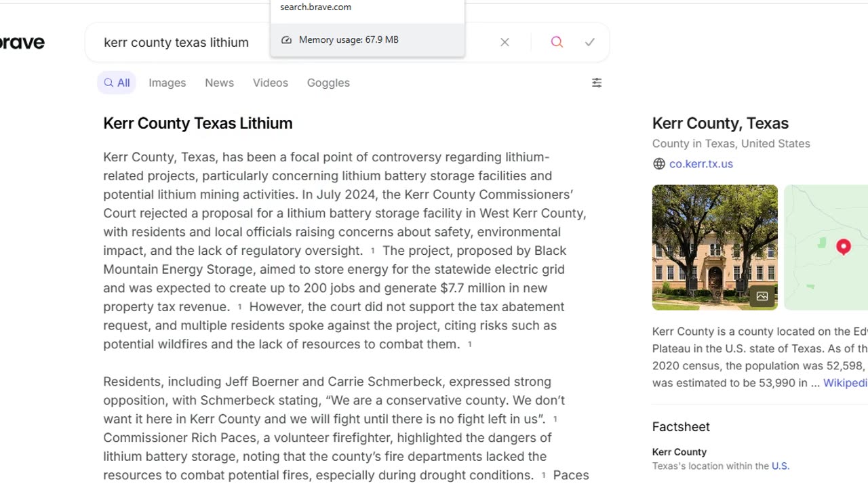Follow the Wikipedia source link
This screenshot has width=868, height=488.
click(845, 383)
